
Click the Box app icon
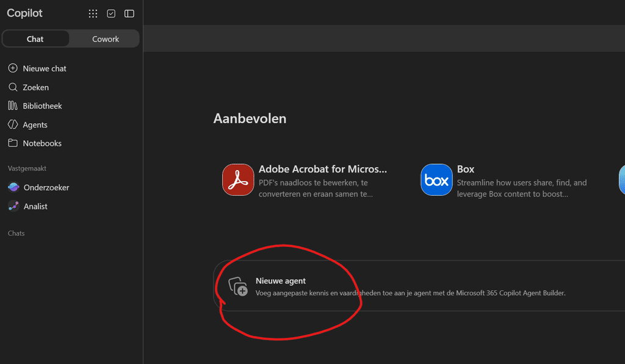[x=436, y=180]
